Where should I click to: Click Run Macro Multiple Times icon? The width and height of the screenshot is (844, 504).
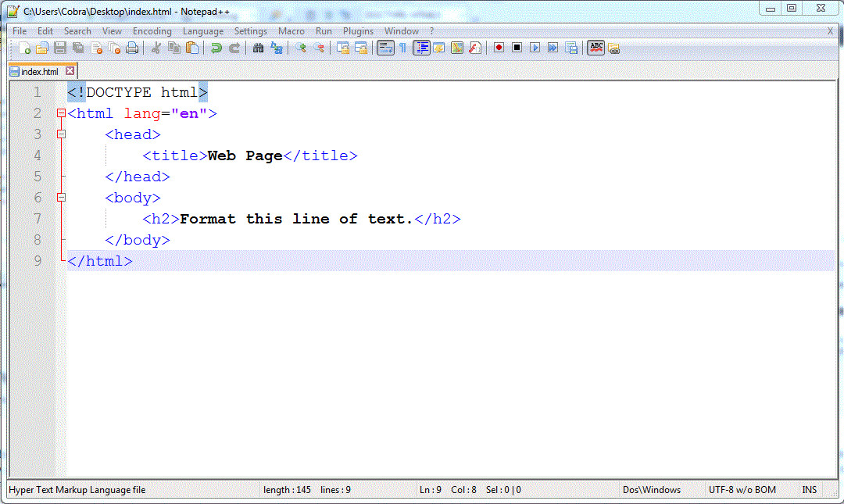click(x=553, y=48)
